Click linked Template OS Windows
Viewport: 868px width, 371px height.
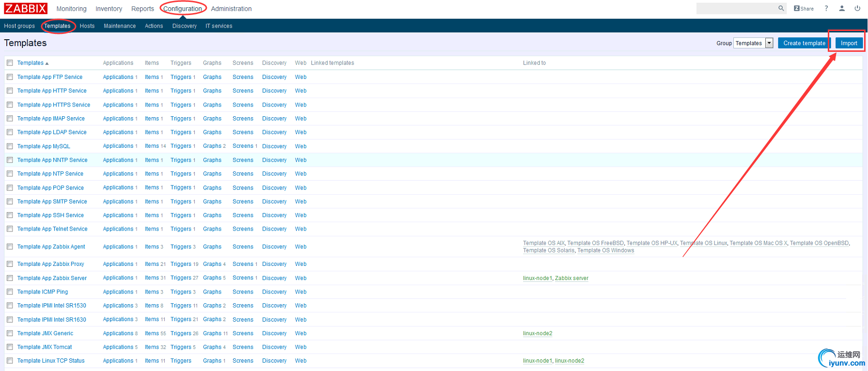(605, 250)
